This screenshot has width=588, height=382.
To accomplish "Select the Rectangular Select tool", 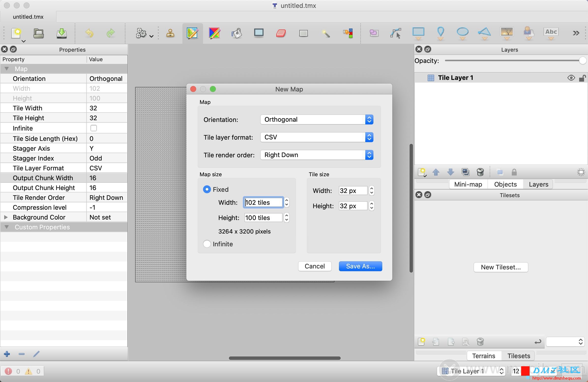I will coord(303,33).
